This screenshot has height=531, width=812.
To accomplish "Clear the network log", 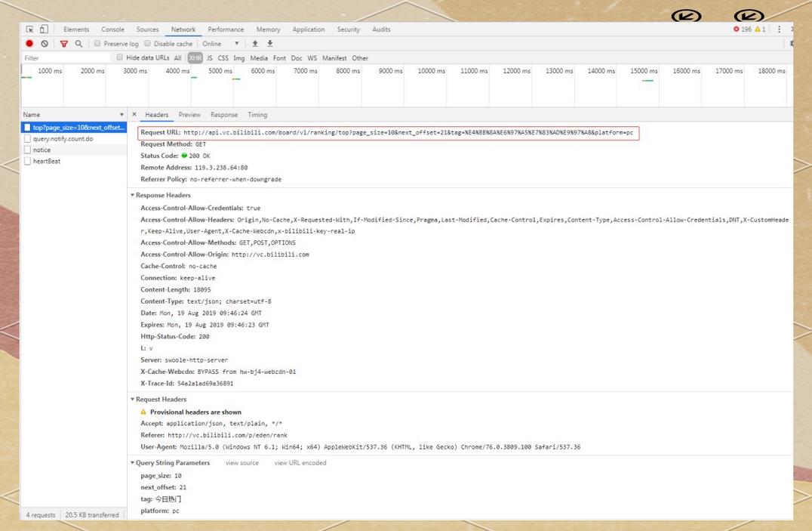I will point(45,44).
